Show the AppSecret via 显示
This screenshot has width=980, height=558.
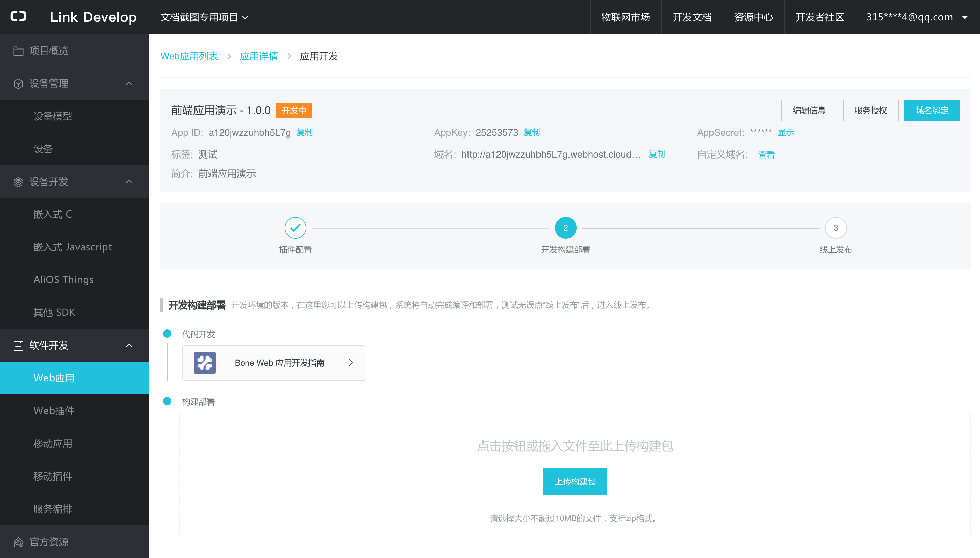[786, 133]
